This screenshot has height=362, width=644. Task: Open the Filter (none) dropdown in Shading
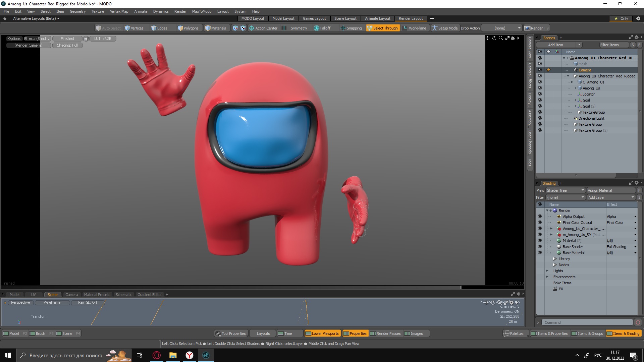[565, 197]
